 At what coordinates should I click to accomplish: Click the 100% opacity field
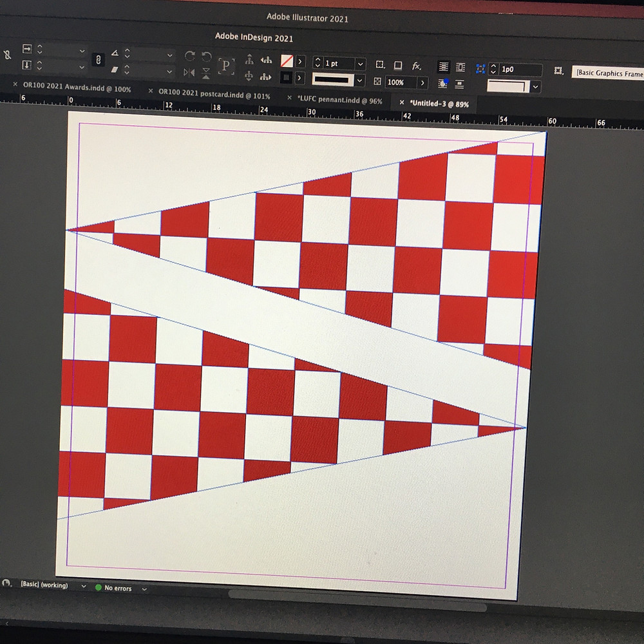401,82
